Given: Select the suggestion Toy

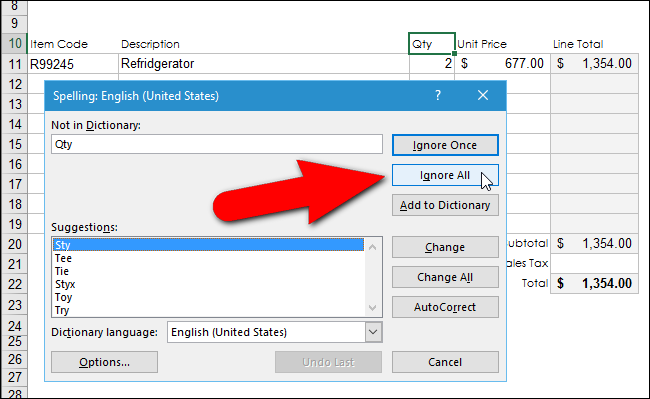Looking at the screenshot, I should (x=63, y=297).
